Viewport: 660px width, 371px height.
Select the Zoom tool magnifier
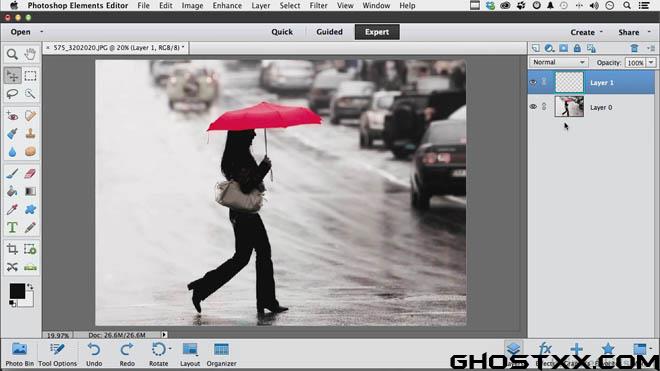(12, 54)
